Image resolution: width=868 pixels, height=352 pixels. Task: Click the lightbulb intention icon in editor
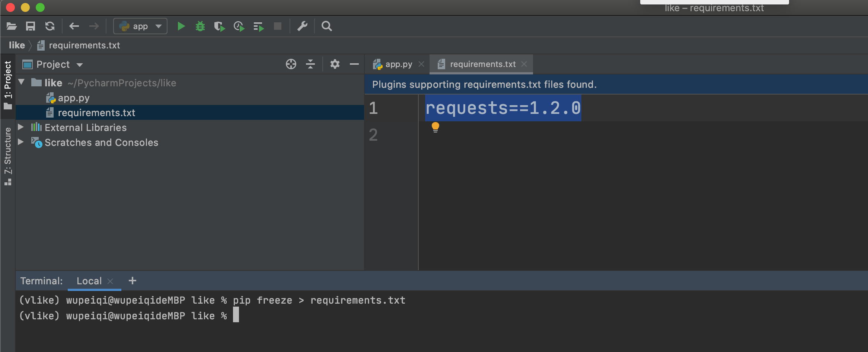[435, 127]
